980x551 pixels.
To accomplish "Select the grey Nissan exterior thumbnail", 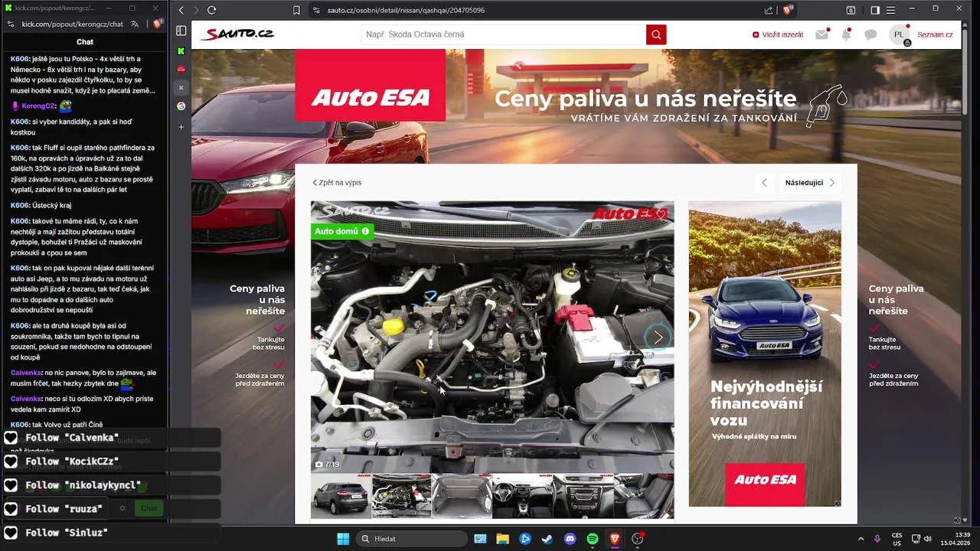I will pyautogui.click(x=341, y=496).
